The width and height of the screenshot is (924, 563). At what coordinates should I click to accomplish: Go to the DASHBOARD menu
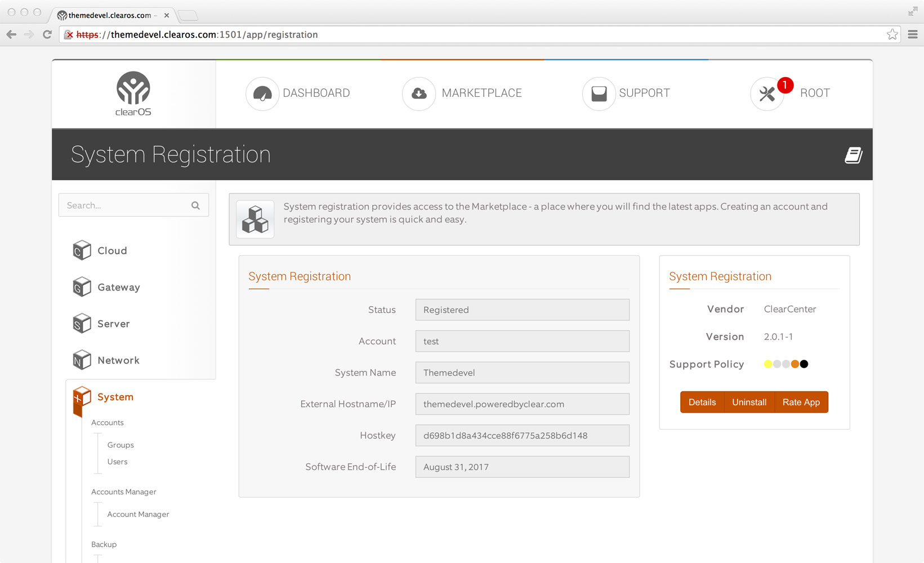tap(316, 93)
